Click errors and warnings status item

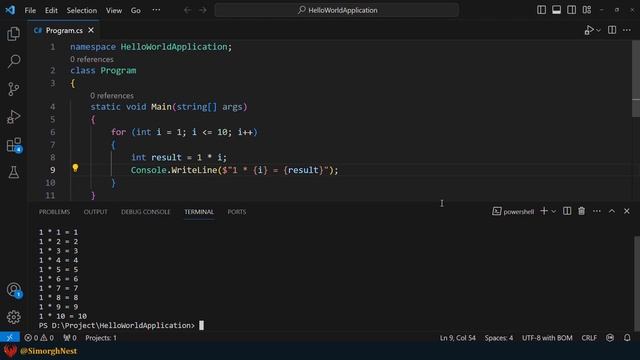click(39, 338)
